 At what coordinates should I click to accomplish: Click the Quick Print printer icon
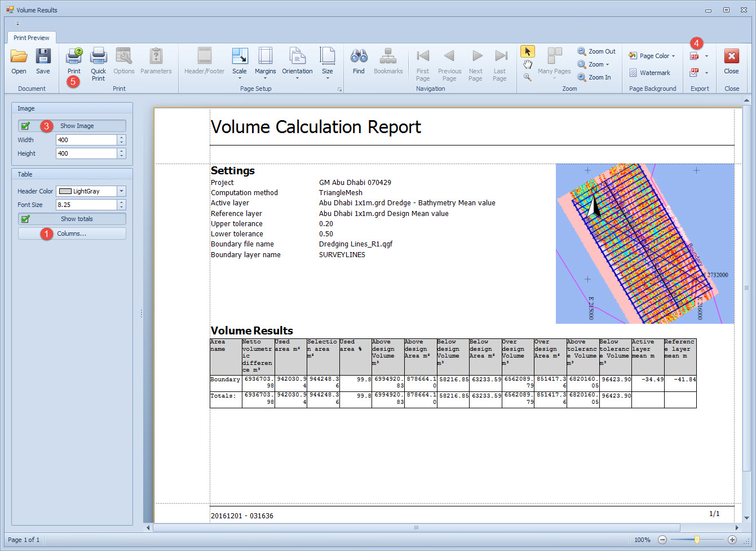[98, 56]
